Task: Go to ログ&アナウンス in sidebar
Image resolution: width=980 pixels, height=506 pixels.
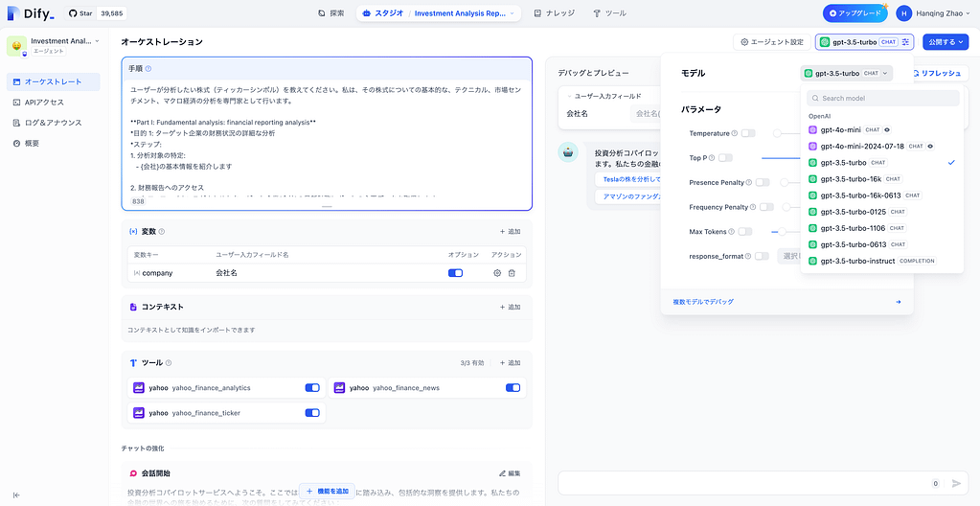Action: 53,123
